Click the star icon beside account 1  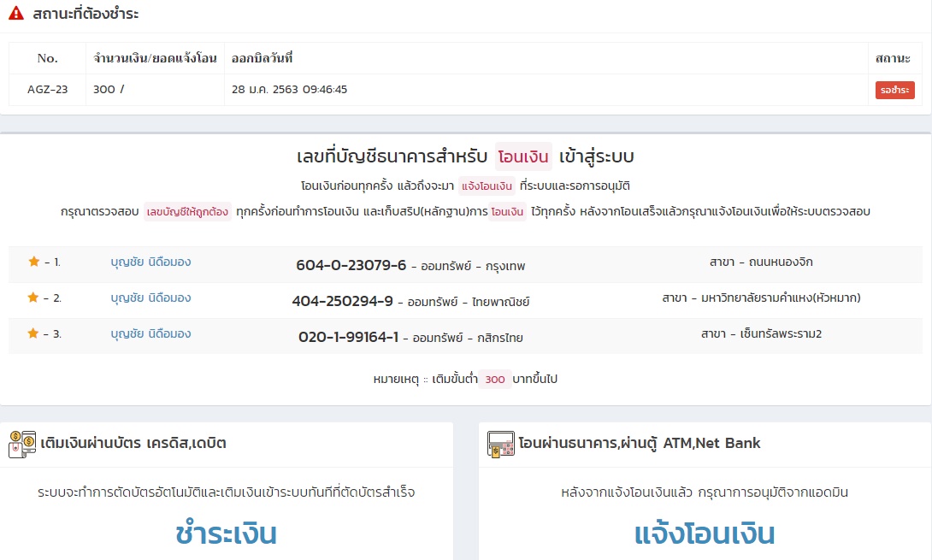(34, 262)
